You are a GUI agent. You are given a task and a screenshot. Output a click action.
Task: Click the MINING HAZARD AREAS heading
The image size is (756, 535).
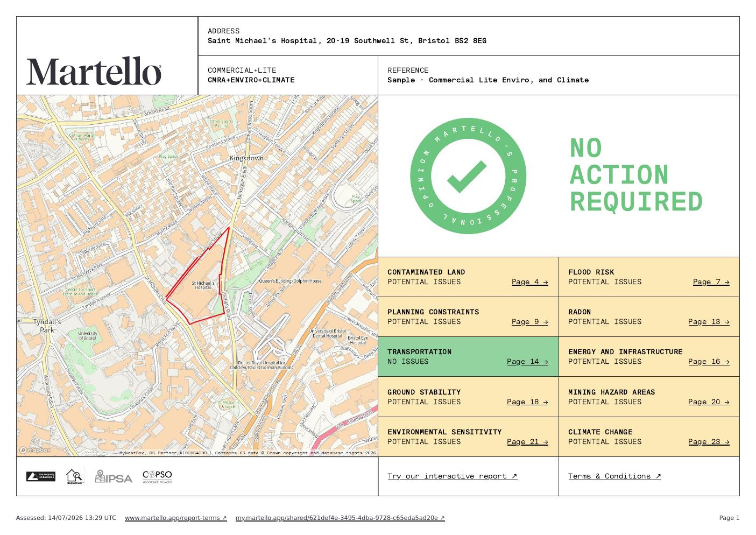pyautogui.click(x=611, y=392)
